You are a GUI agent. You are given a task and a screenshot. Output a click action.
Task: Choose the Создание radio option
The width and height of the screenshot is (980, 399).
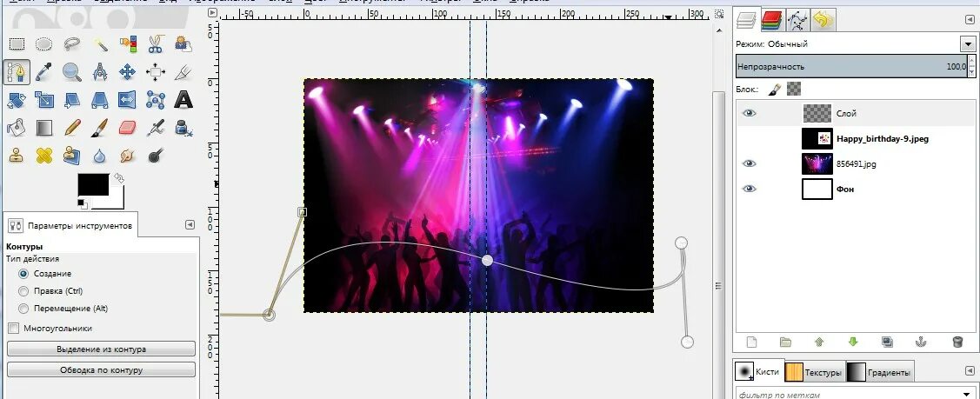pyautogui.click(x=45, y=274)
